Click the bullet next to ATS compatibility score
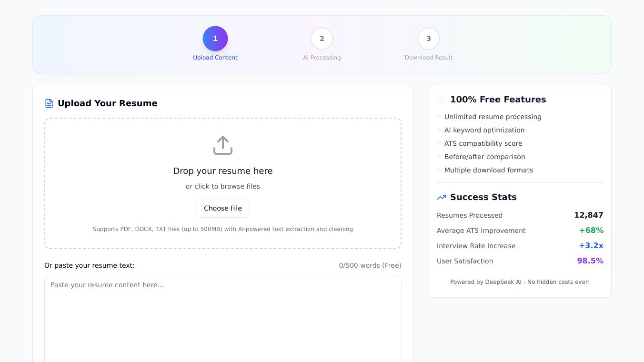The height and width of the screenshot is (362, 644). tap(439, 143)
